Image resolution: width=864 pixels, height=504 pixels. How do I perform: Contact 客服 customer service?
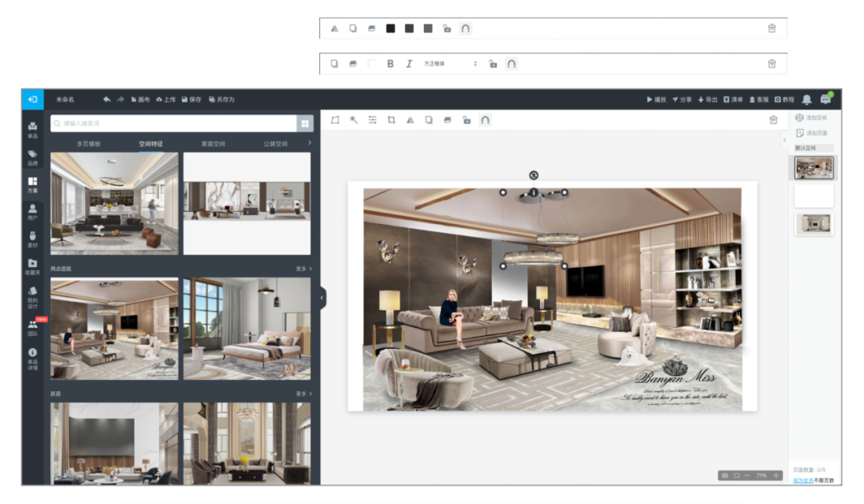point(758,100)
